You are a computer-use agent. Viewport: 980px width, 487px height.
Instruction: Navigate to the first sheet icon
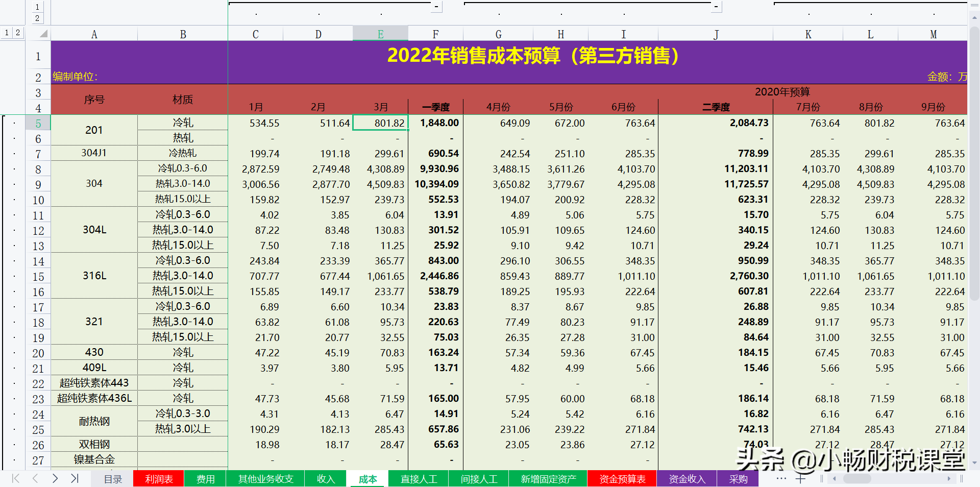point(14,479)
